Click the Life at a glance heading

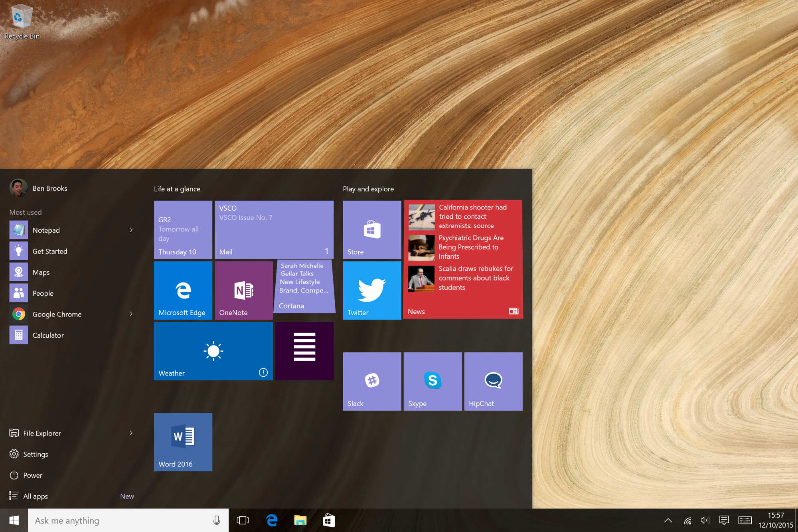click(177, 189)
